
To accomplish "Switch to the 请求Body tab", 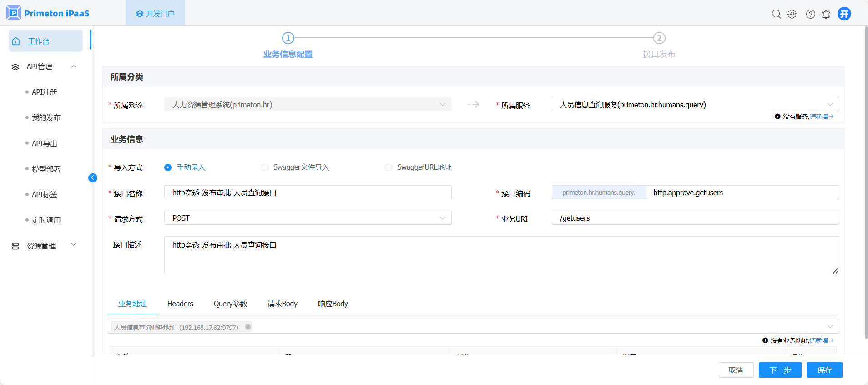I will coord(282,304).
